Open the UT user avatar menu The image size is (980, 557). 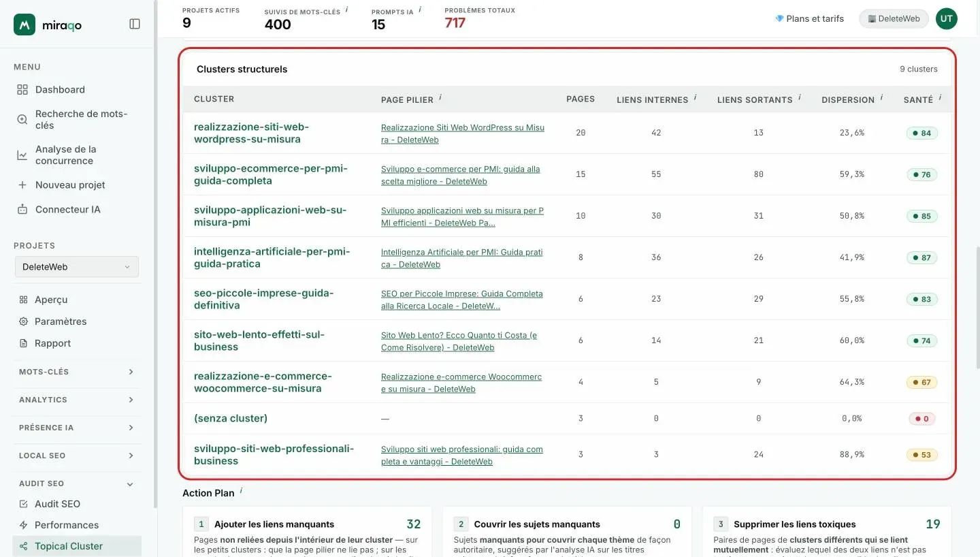click(x=946, y=18)
